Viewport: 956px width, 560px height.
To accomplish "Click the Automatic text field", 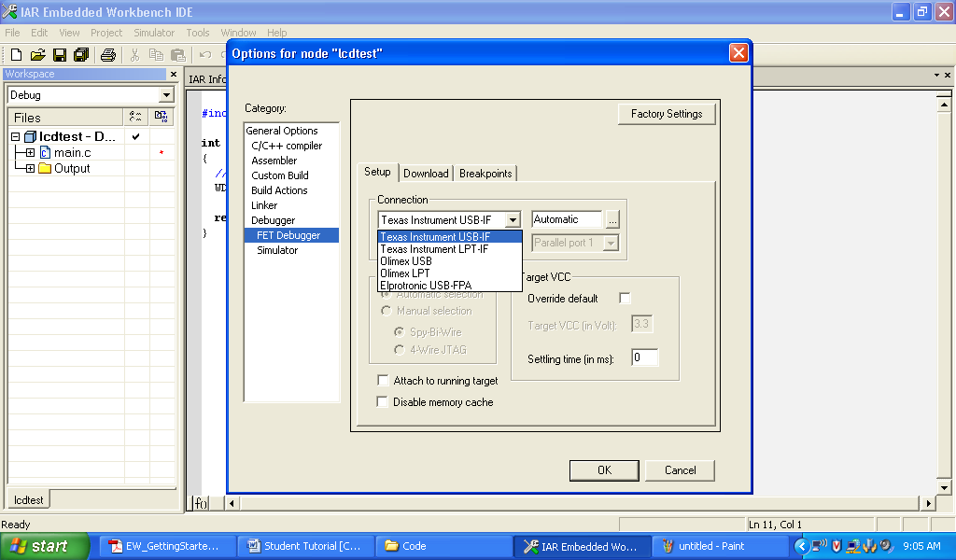I will pos(567,219).
